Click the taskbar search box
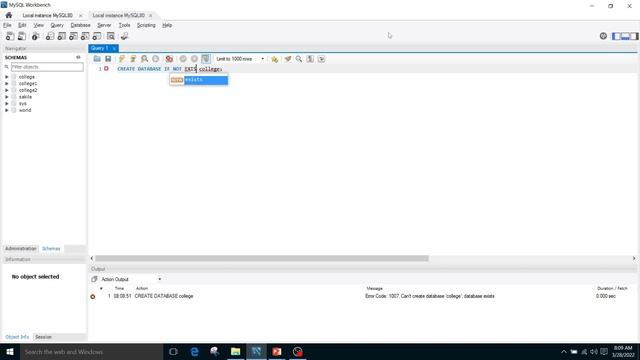 tap(91, 352)
